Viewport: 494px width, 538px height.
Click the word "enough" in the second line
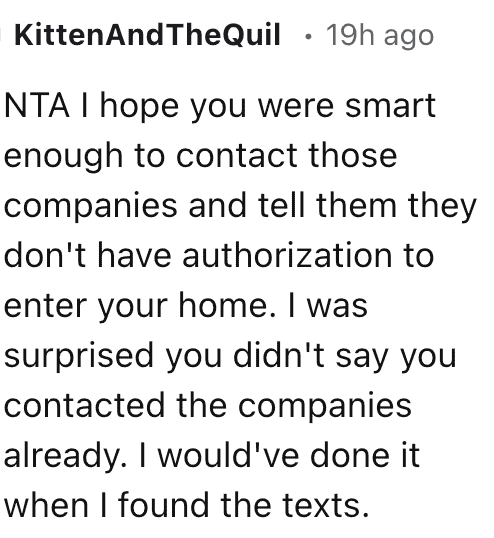tap(63, 158)
